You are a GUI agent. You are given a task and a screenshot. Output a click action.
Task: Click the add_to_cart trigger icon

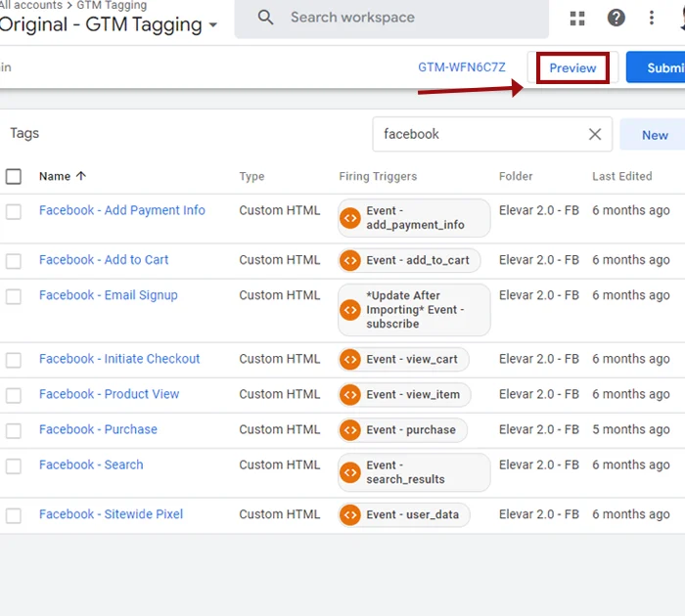coord(350,261)
